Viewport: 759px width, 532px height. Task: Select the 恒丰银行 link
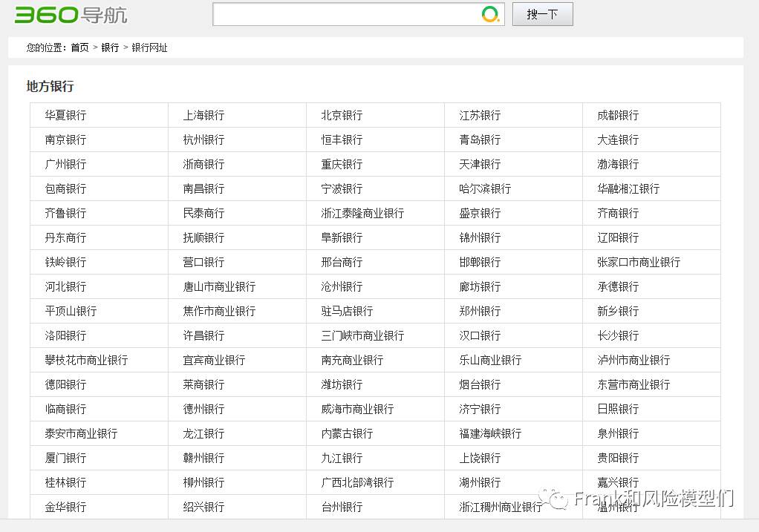(x=342, y=139)
